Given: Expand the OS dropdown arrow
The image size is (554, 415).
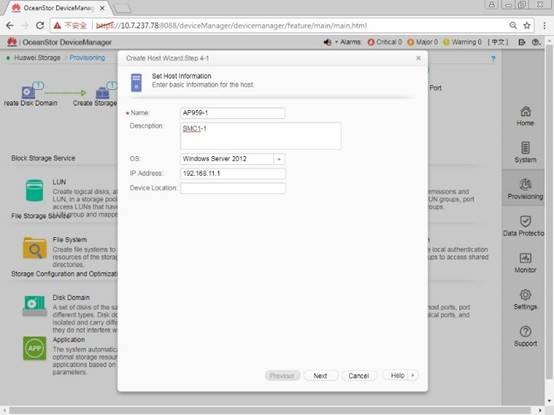Looking at the screenshot, I should point(279,159).
